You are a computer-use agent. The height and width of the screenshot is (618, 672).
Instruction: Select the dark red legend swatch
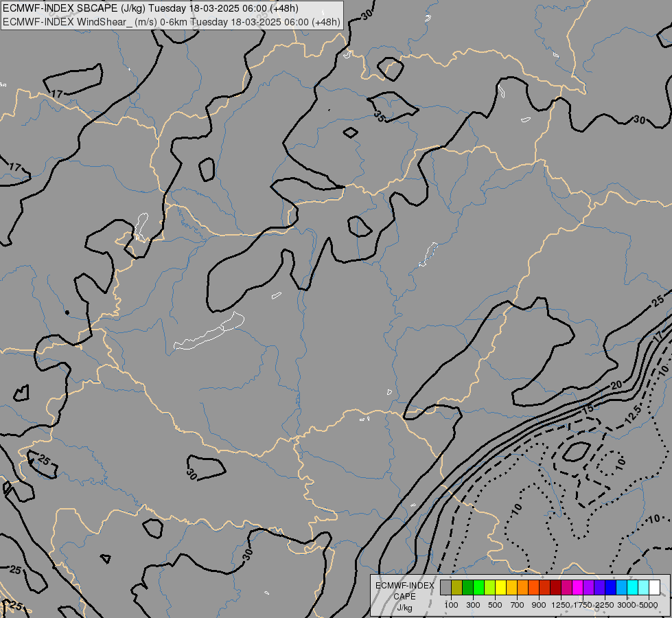coord(556,587)
